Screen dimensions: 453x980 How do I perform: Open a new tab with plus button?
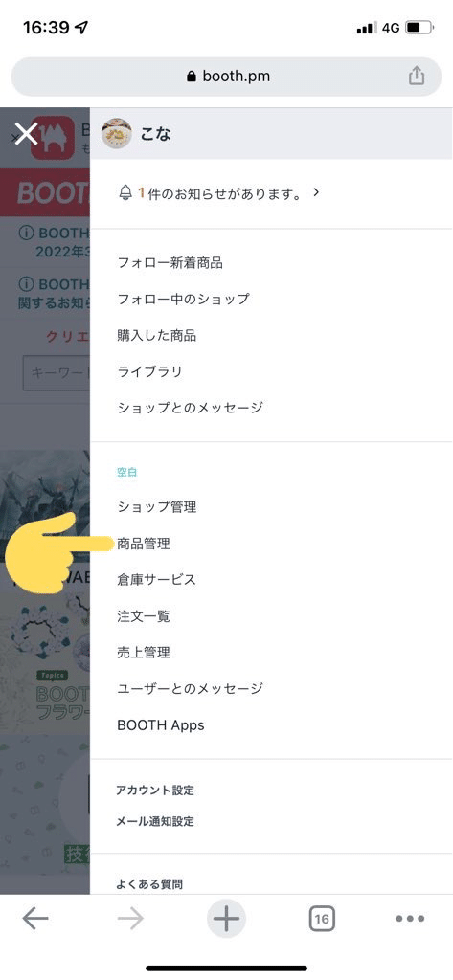click(x=226, y=919)
